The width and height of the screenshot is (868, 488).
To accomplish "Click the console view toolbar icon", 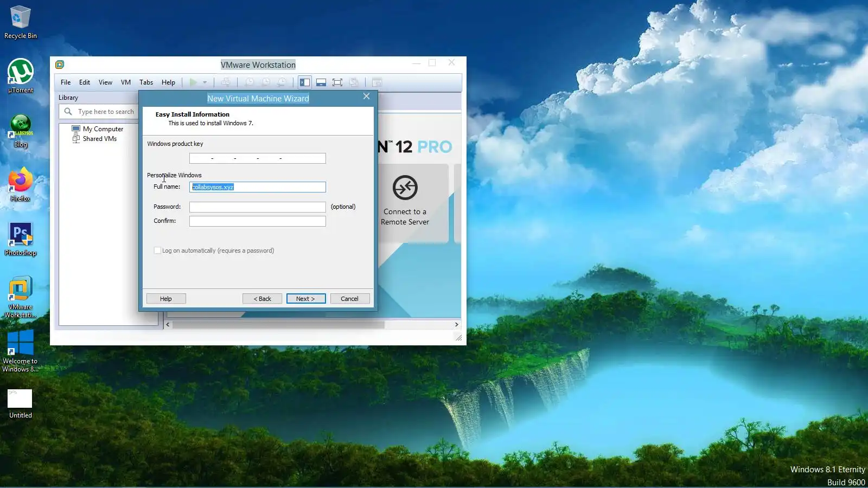I will 377,82.
